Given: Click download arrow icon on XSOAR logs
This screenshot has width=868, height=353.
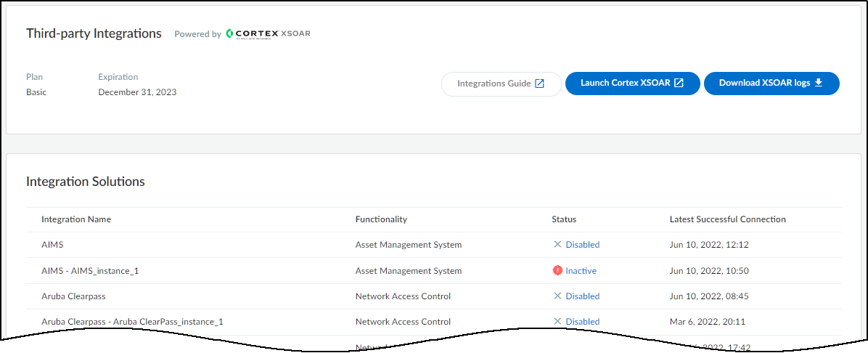Looking at the screenshot, I should pyautogui.click(x=819, y=83).
